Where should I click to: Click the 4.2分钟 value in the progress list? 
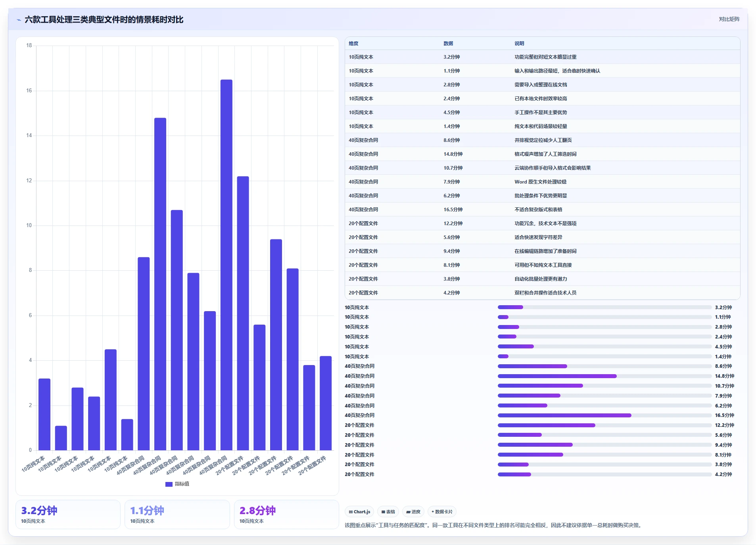(x=723, y=474)
